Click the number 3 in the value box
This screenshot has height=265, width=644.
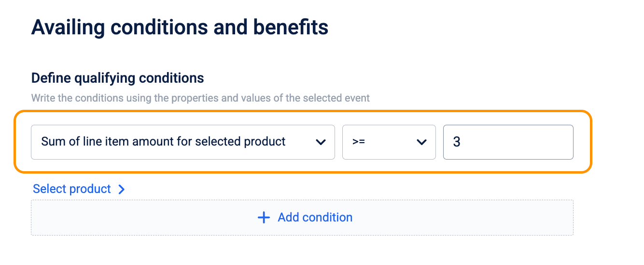pyautogui.click(x=456, y=142)
